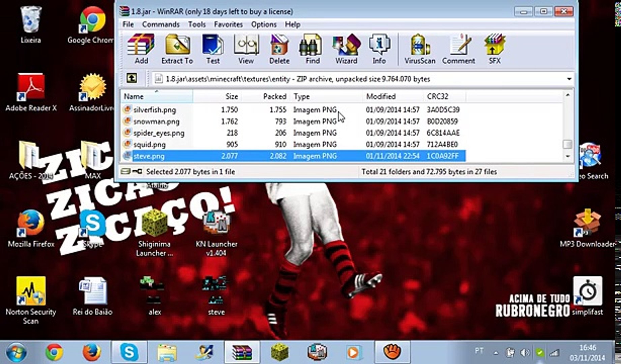Select the Norton Security Scan desktop icon
This screenshot has width=621, height=364.
31,301
